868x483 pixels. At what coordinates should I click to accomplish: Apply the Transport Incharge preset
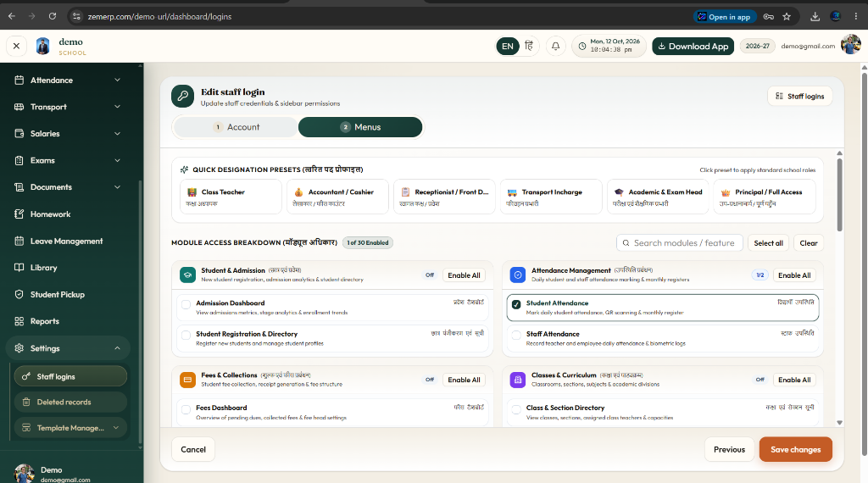(x=551, y=197)
